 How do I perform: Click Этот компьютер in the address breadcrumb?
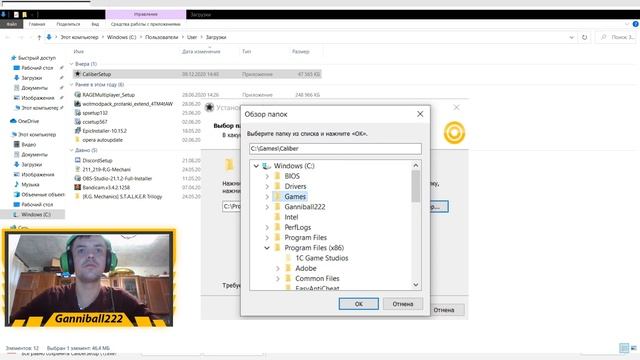(x=79, y=37)
